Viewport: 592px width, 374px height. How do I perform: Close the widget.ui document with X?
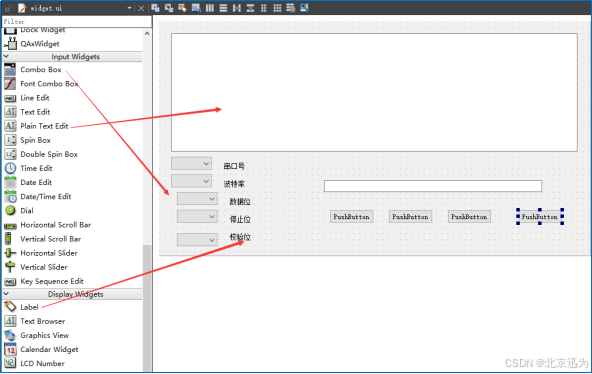pyautogui.click(x=141, y=8)
